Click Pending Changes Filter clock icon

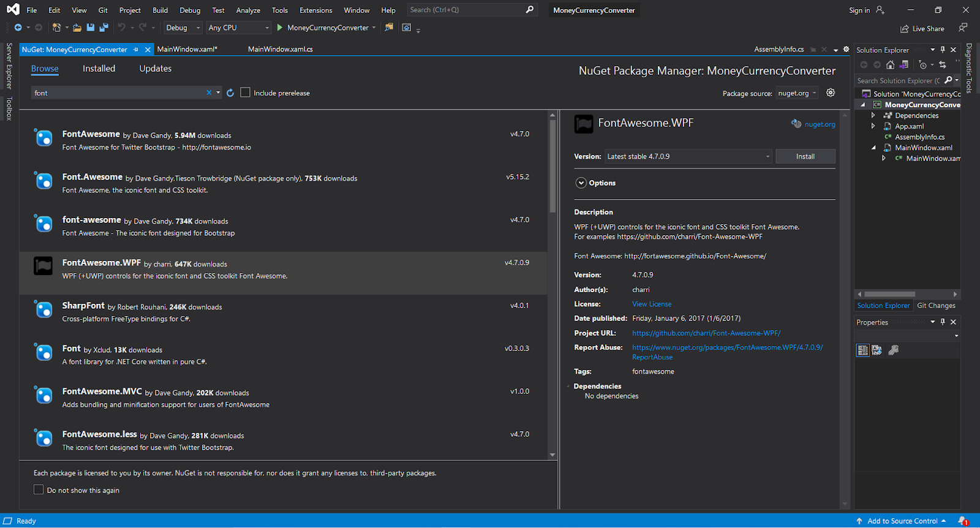tap(923, 65)
